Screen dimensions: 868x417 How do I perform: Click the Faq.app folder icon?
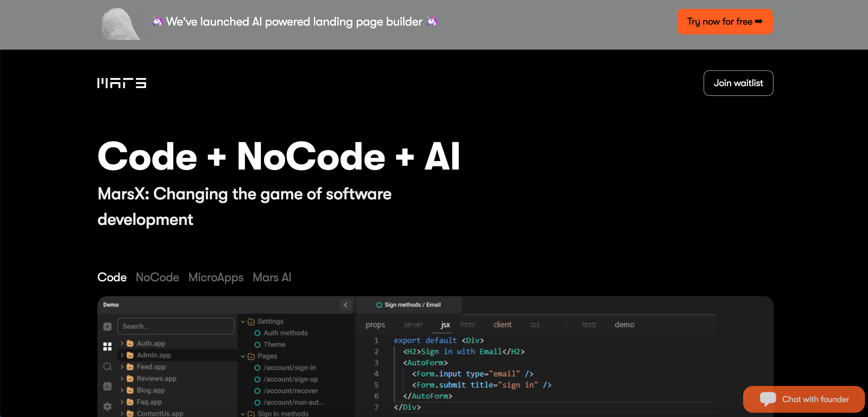(130, 402)
